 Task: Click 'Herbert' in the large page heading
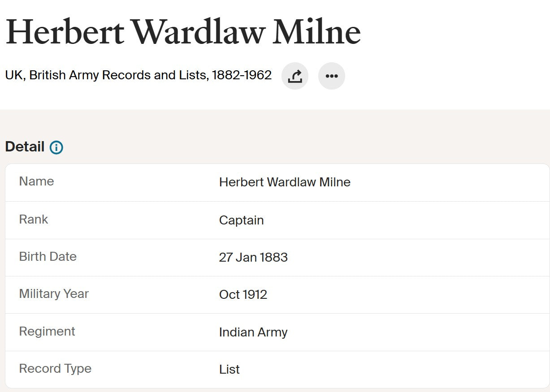[x=65, y=32]
